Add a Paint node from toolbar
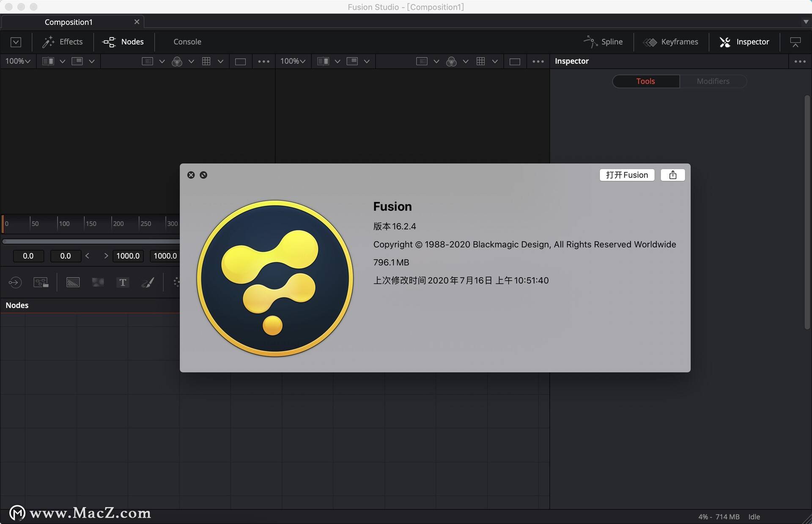The image size is (812, 524). [148, 282]
